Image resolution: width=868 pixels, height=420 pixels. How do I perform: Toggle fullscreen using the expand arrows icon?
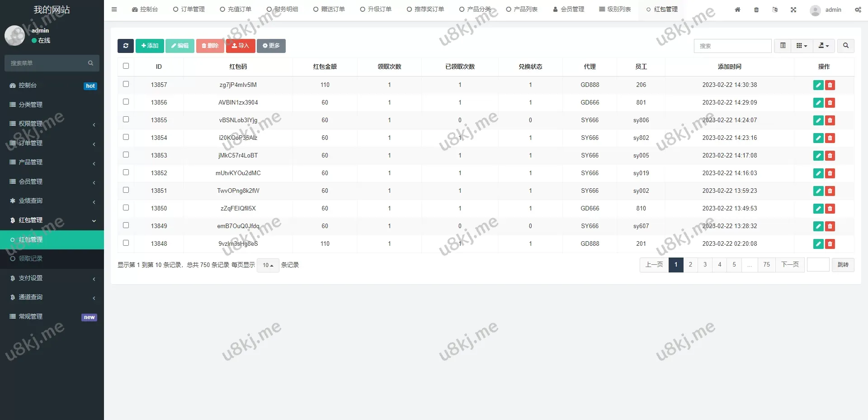click(x=793, y=10)
